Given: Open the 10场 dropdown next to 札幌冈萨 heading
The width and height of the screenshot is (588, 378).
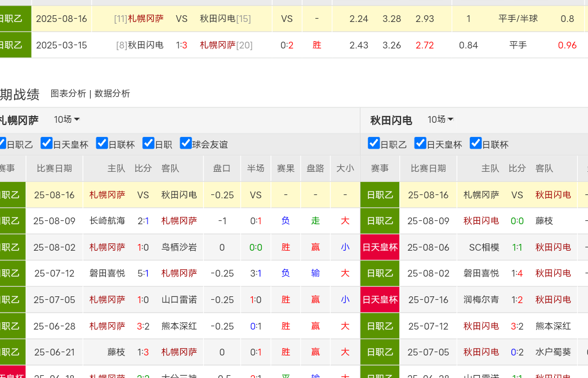Looking at the screenshot, I should click(66, 119).
